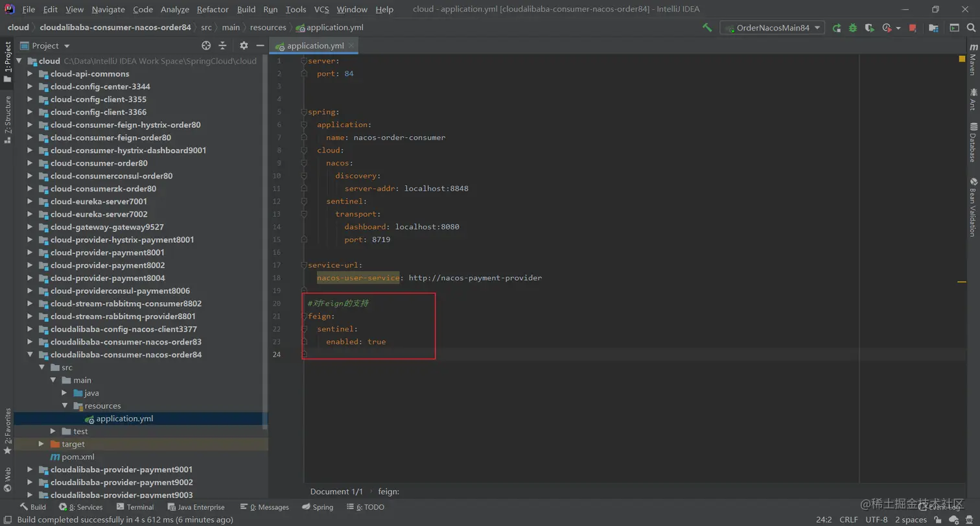Open the Analyze menu
Viewport: 980px width, 526px height.
click(175, 9)
